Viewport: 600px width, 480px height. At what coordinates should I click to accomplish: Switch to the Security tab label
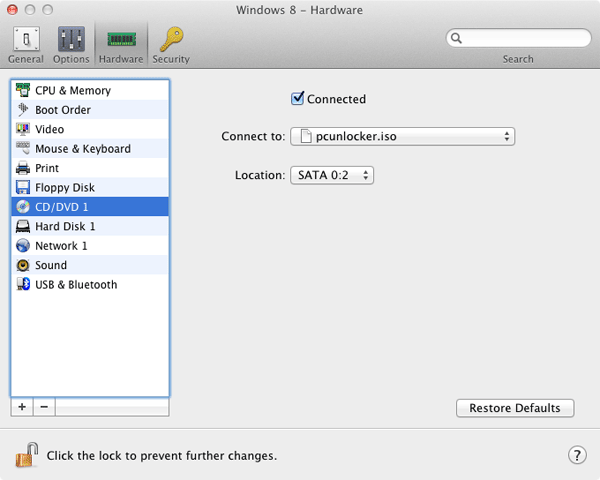tap(171, 59)
